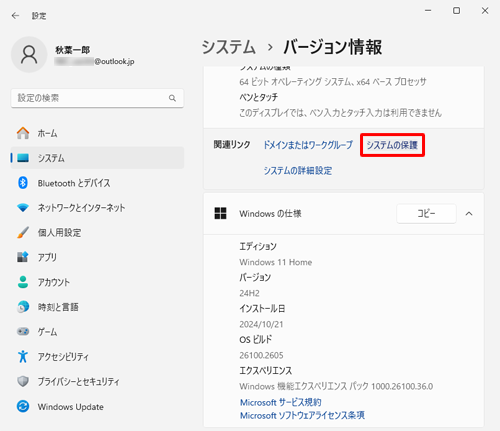Screen dimensions: 500x431
Task: Click the アクセシビリティ figure icon
Action: pos(23,356)
